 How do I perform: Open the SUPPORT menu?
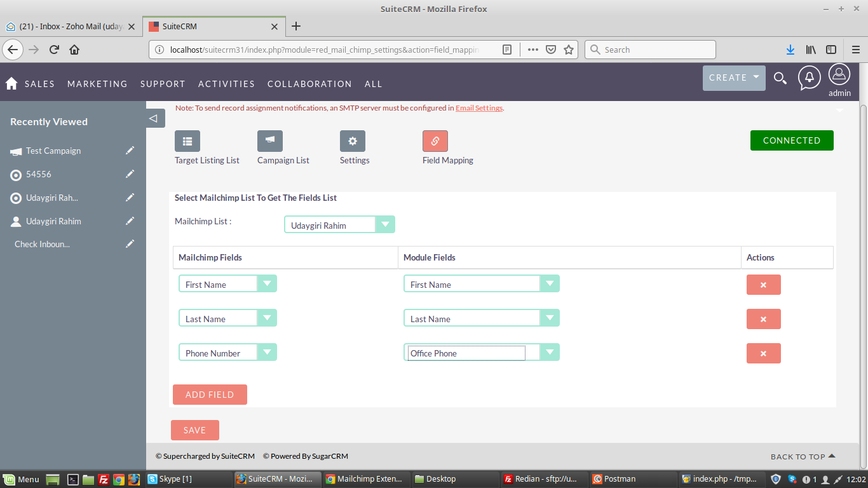(163, 84)
